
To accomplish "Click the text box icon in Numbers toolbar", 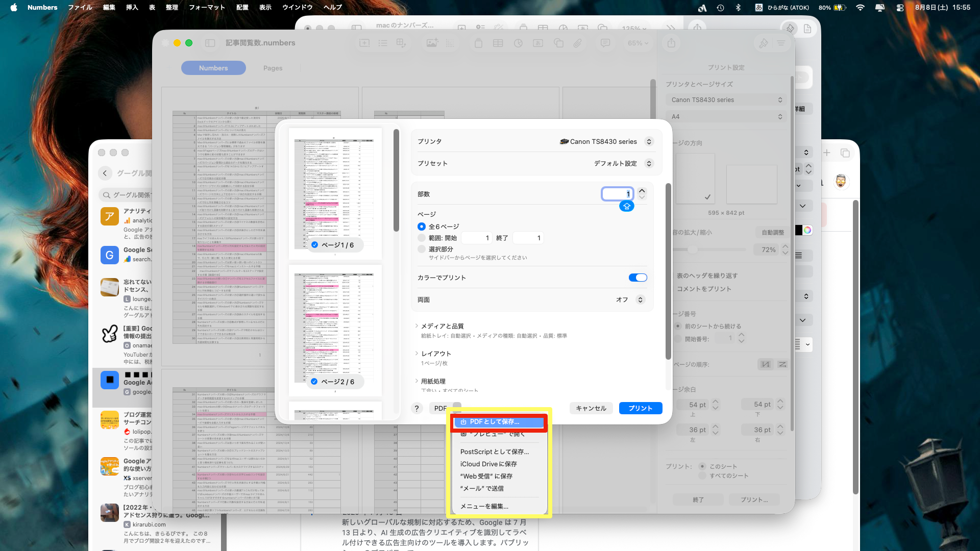I will click(x=538, y=43).
